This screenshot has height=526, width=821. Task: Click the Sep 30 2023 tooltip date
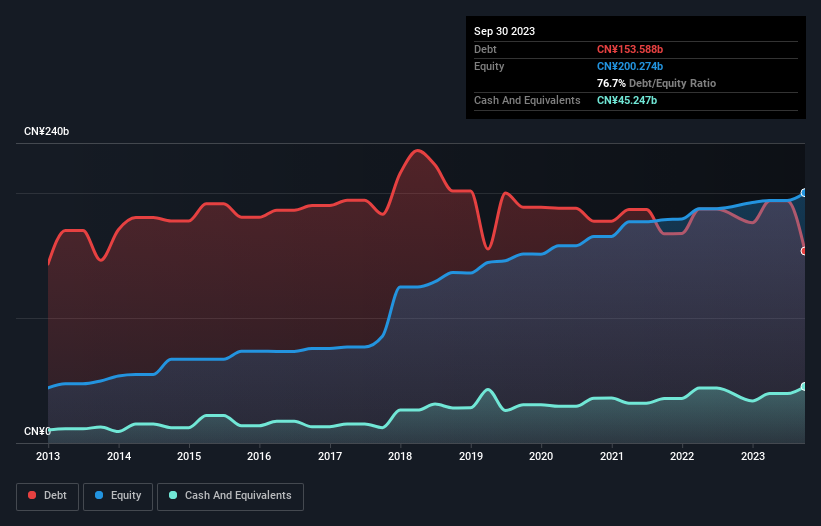504,31
